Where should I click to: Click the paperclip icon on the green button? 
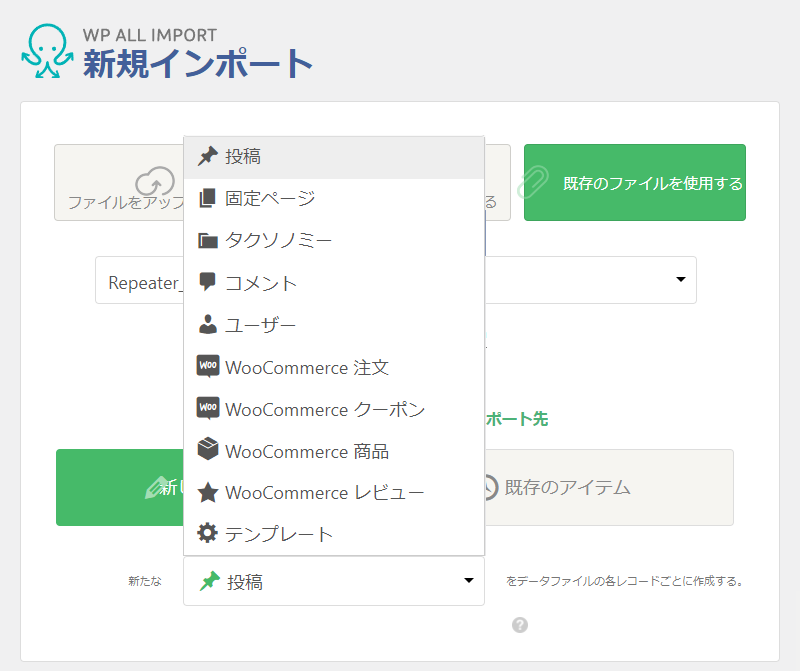click(x=534, y=182)
